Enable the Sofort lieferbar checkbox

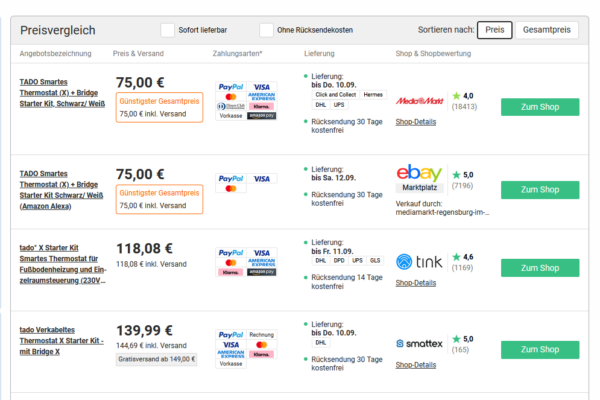(x=167, y=30)
